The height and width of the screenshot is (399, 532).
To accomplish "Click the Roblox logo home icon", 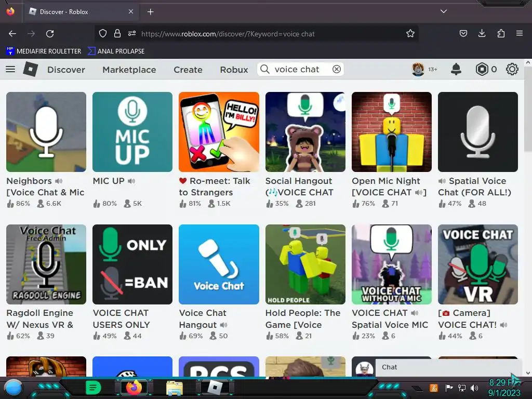I will pyautogui.click(x=31, y=69).
